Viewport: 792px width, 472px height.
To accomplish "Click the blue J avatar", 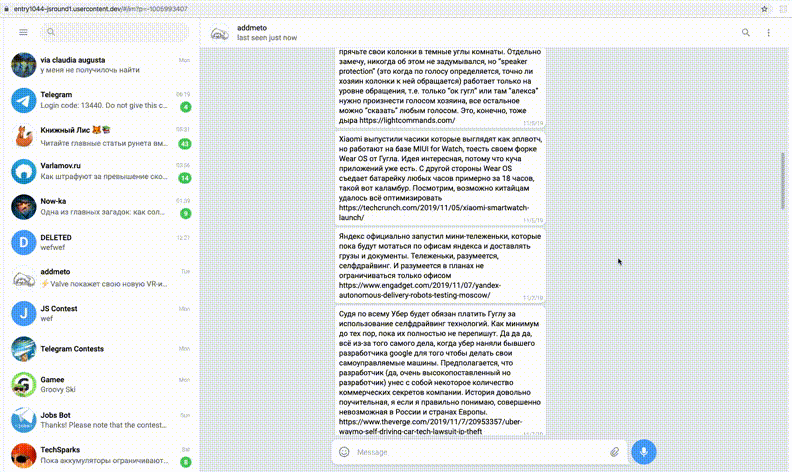I will click(x=24, y=313).
